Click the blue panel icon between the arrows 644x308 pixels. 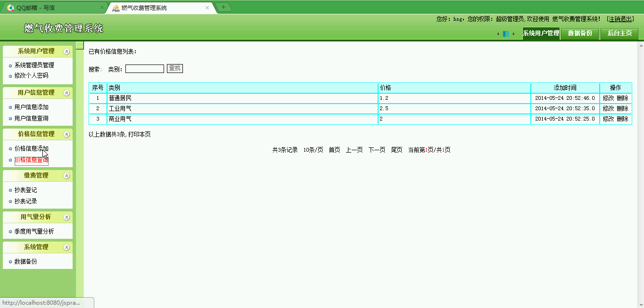pyautogui.click(x=506, y=34)
